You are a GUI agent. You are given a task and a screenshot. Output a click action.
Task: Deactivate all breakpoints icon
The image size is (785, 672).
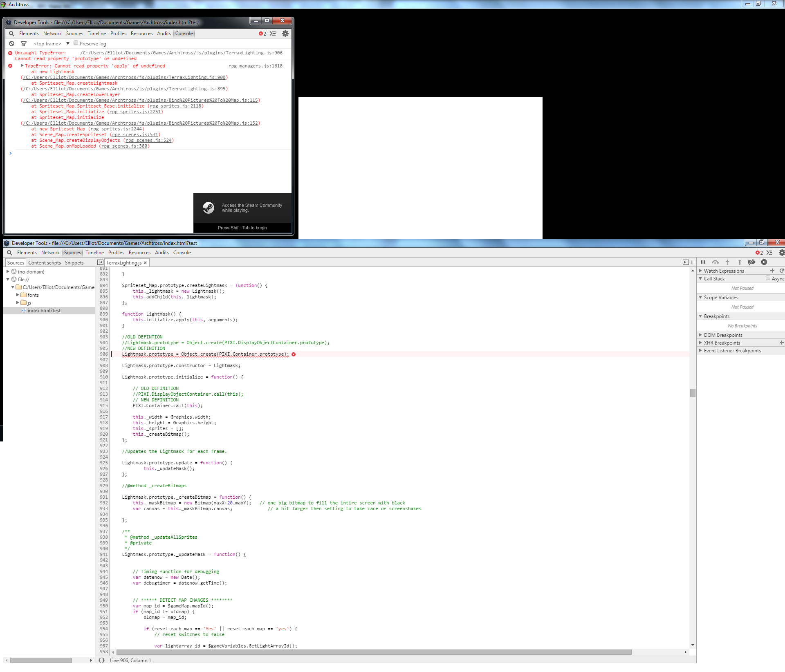pos(751,262)
